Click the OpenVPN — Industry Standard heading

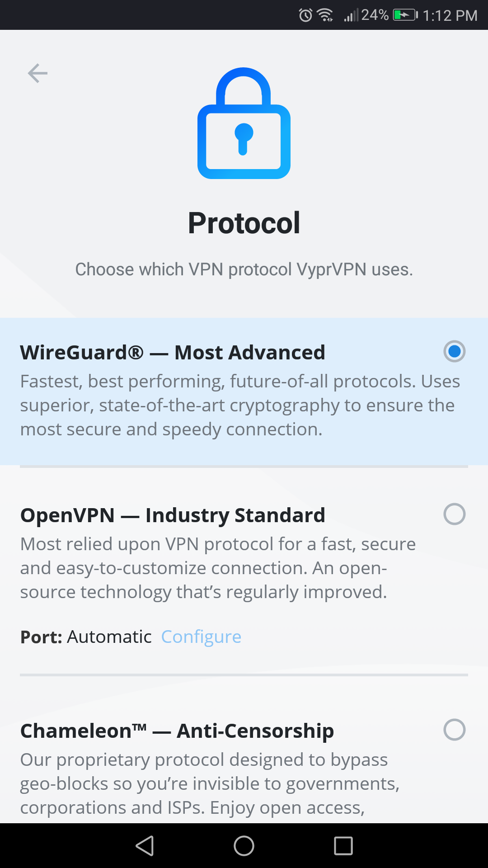(173, 514)
